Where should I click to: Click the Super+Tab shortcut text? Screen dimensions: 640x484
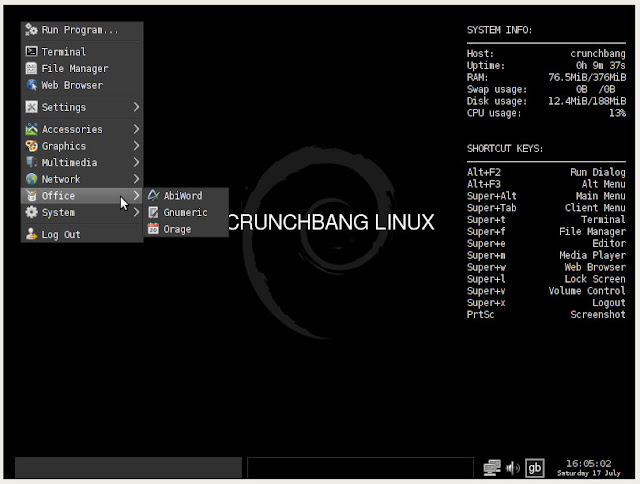pos(491,208)
